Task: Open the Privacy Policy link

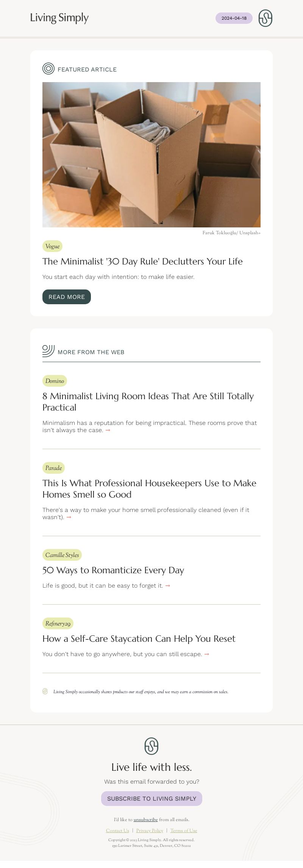Action: click(150, 831)
